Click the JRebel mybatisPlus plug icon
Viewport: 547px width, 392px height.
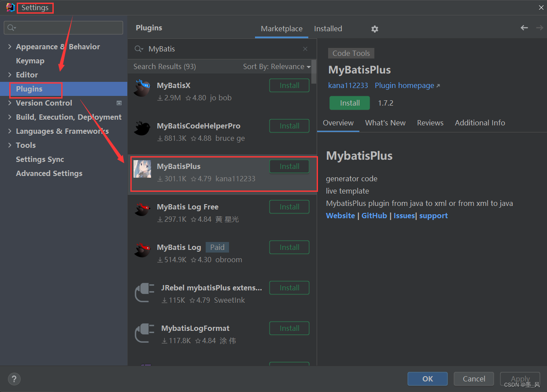tap(144, 293)
